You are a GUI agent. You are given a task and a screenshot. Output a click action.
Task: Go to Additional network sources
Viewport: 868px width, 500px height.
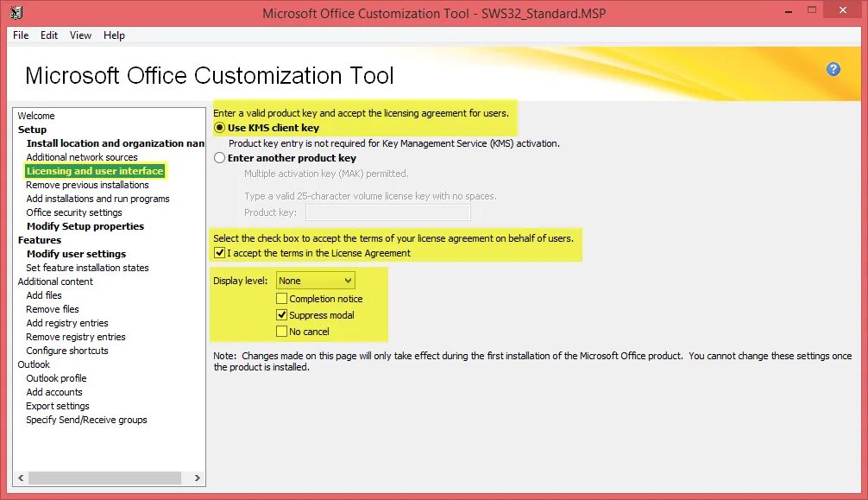tap(82, 157)
